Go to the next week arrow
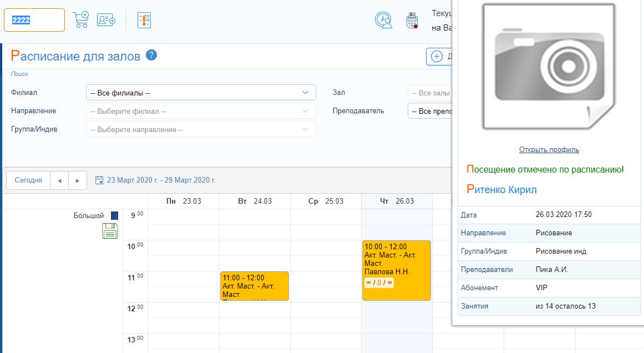 [77, 180]
